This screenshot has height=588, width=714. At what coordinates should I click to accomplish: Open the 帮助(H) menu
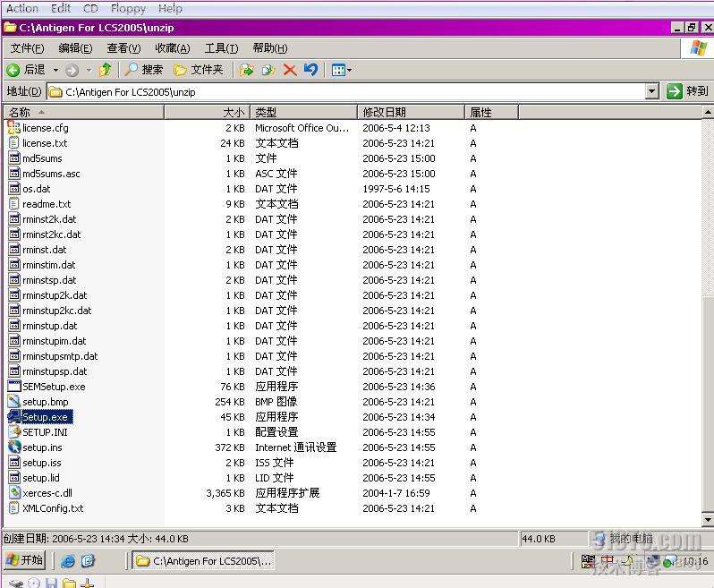[x=270, y=47]
